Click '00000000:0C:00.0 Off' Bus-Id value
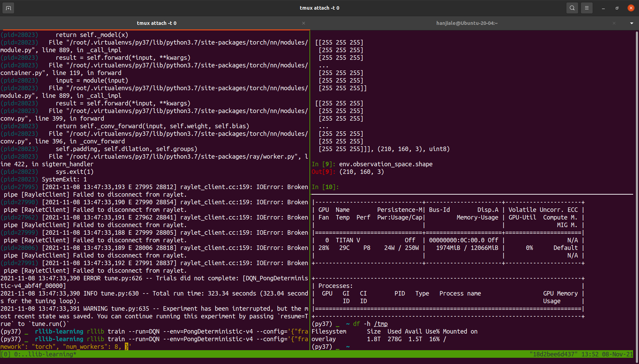Viewport: 639px width, 364px height. coord(464,240)
